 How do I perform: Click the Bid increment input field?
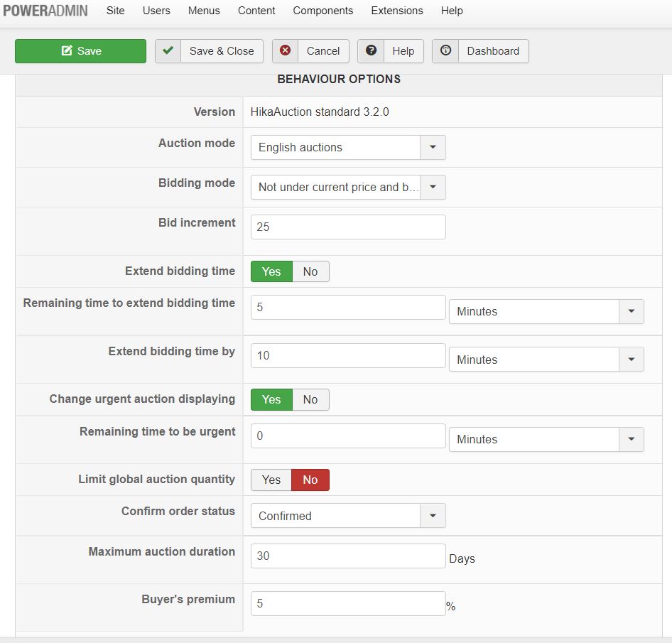[348, 227]
